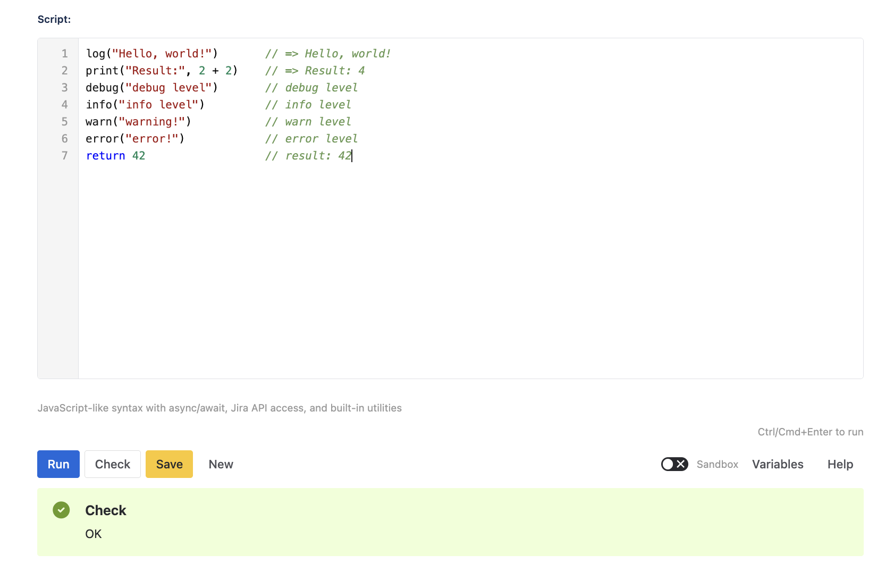
Task: Click the Script: field label
Action: pos(54,19)
